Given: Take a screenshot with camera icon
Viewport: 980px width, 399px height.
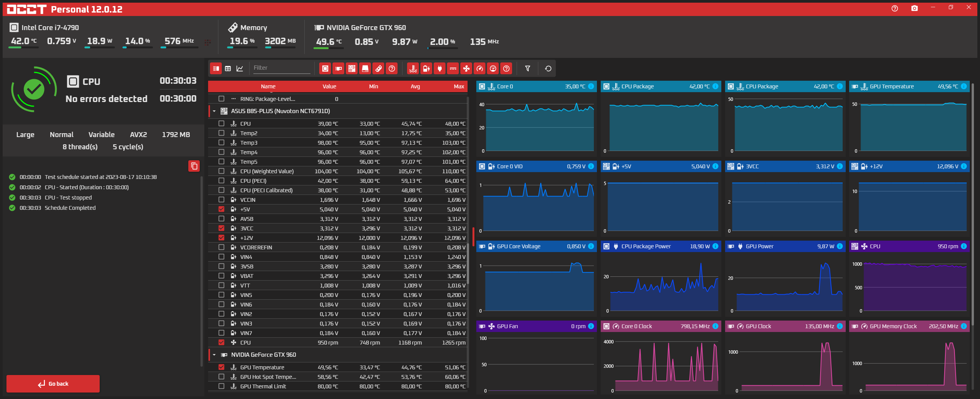Looking at the screenshot, I should [914, 8].
